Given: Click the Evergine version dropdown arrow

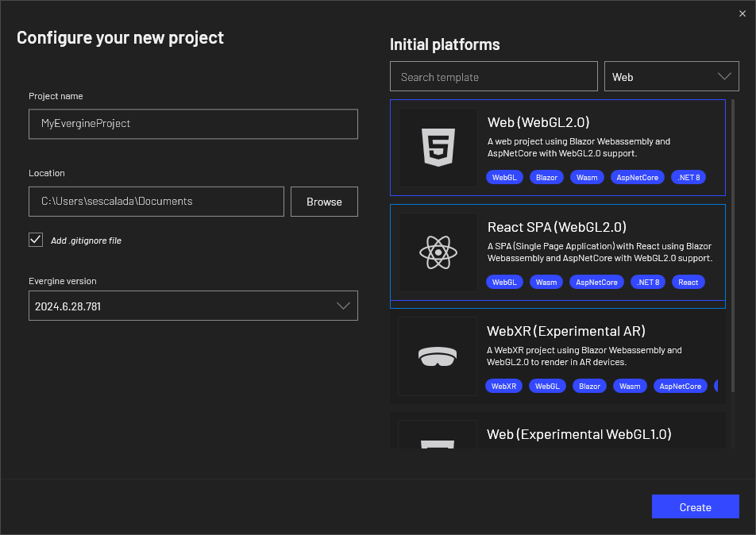Looking at the screenshot, I should (343, 306).
